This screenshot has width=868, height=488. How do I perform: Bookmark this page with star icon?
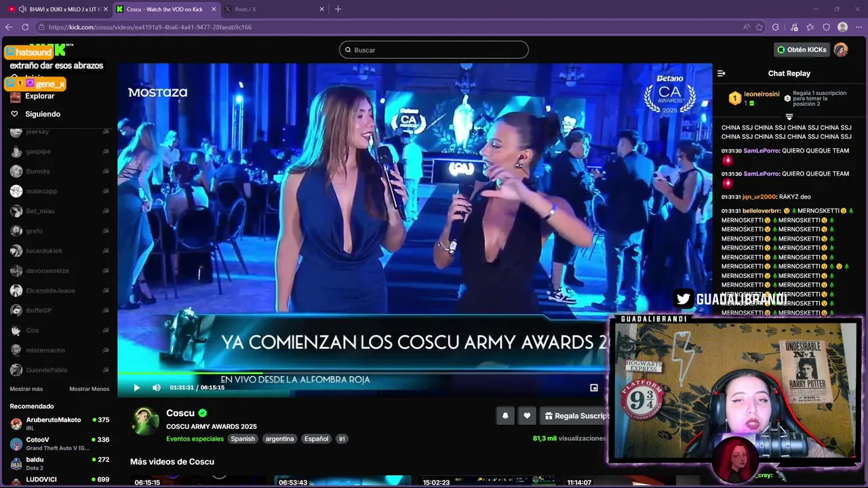[x=759, y=27]
